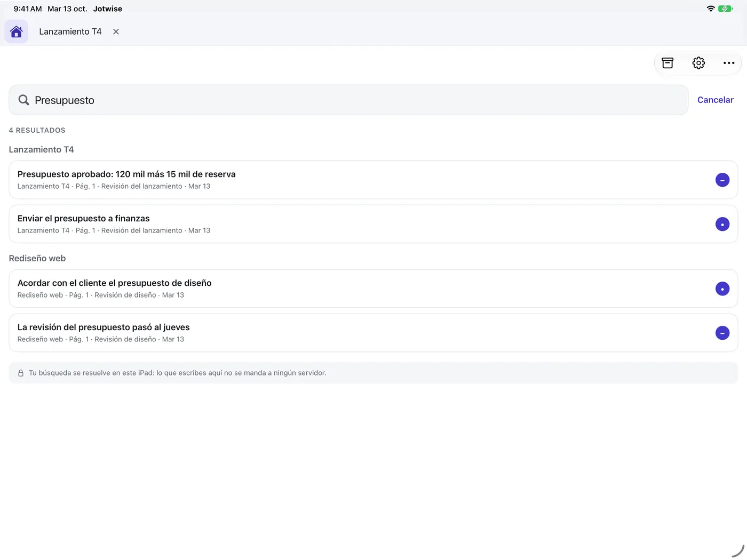This screenshot has width=747, height=560.
Task: Open result 'Enviar el presupuesto a finanzas'
Action: tap(373, 224)
